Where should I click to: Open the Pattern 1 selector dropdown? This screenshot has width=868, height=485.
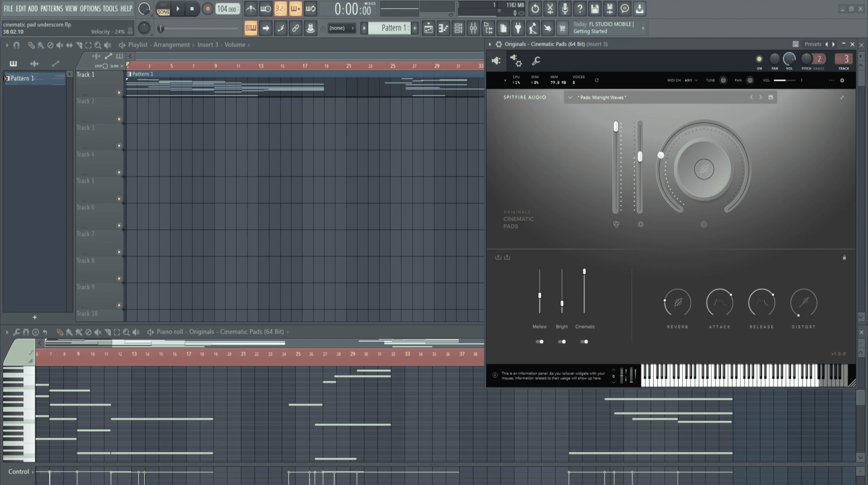pos(389,28)
